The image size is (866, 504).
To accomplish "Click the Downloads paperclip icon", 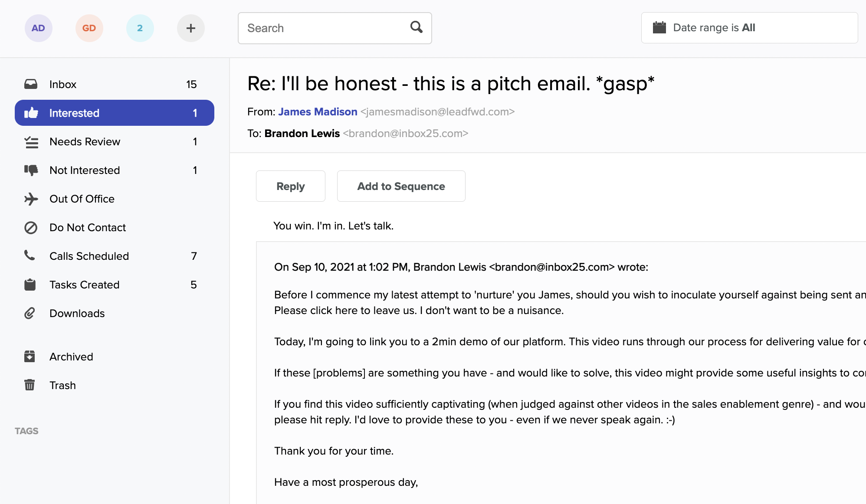I will click(30, 313).
